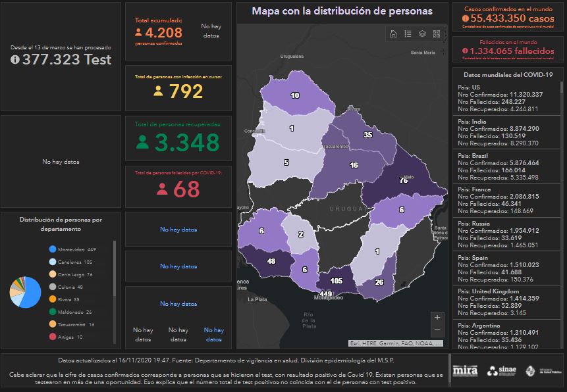Click the map region labeled 105
This screenshot has height=392, width=567.
point(336,280)
